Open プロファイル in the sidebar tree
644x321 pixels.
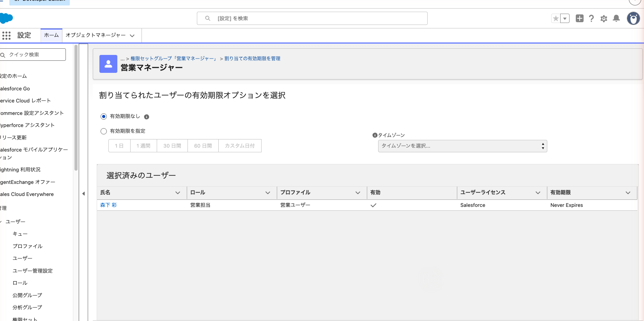pyautogui.click(x=27, y=246)
